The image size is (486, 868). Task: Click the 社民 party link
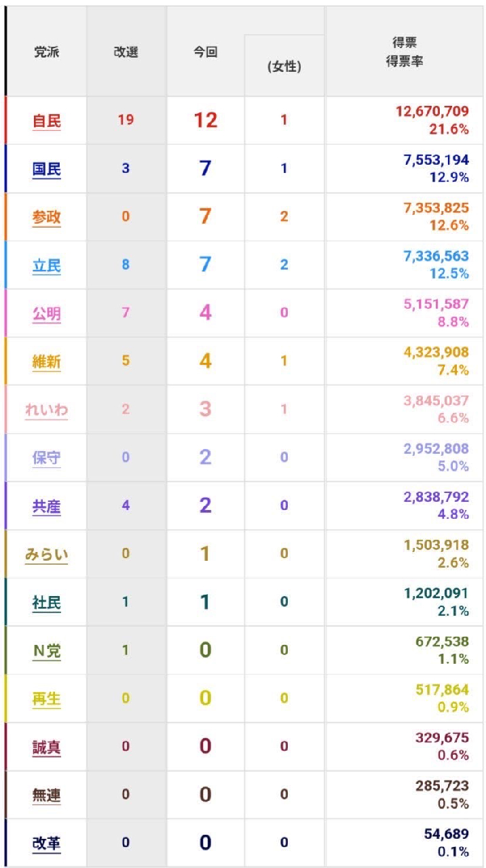(46, 603)
